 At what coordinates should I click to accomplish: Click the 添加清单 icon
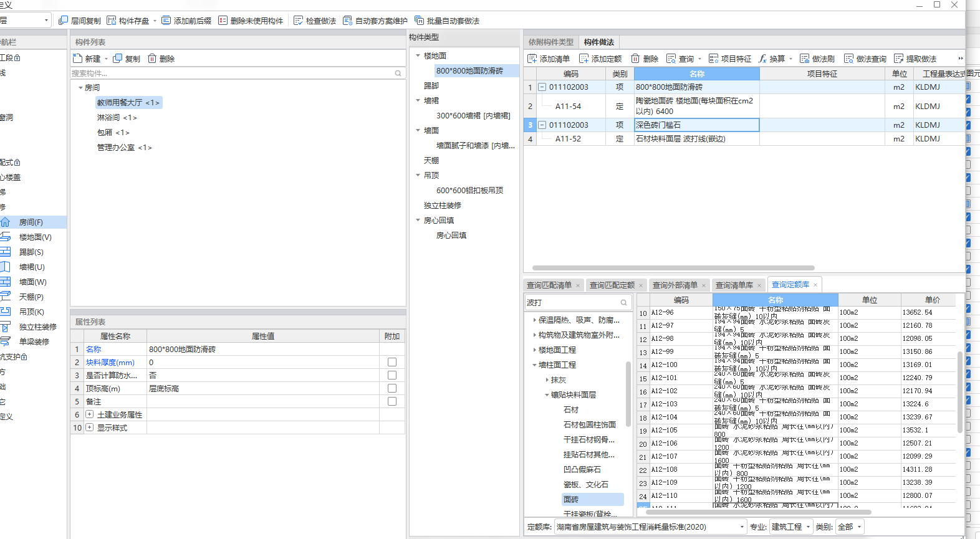(x=532, y=59)
